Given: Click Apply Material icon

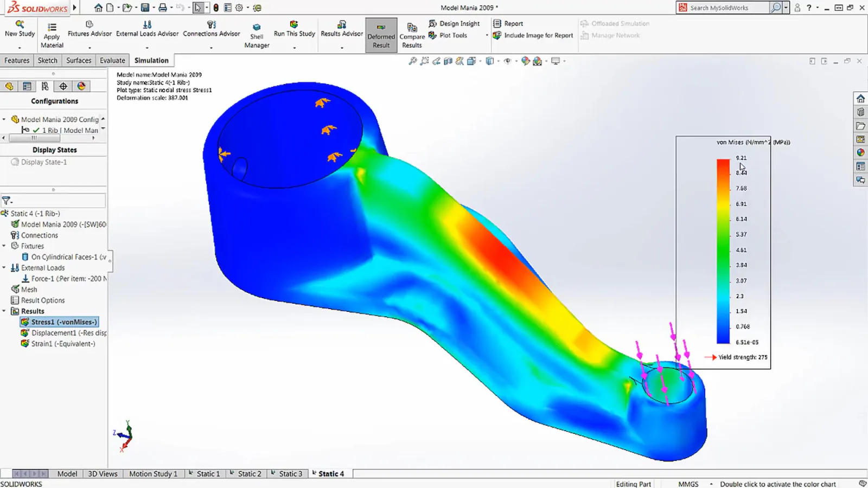Looking at the screenshot, I should coord(52,36).
